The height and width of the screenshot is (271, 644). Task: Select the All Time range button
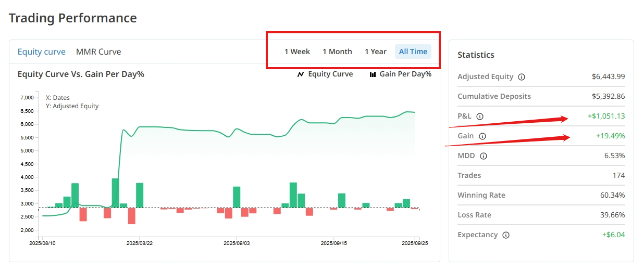(413, 51)
